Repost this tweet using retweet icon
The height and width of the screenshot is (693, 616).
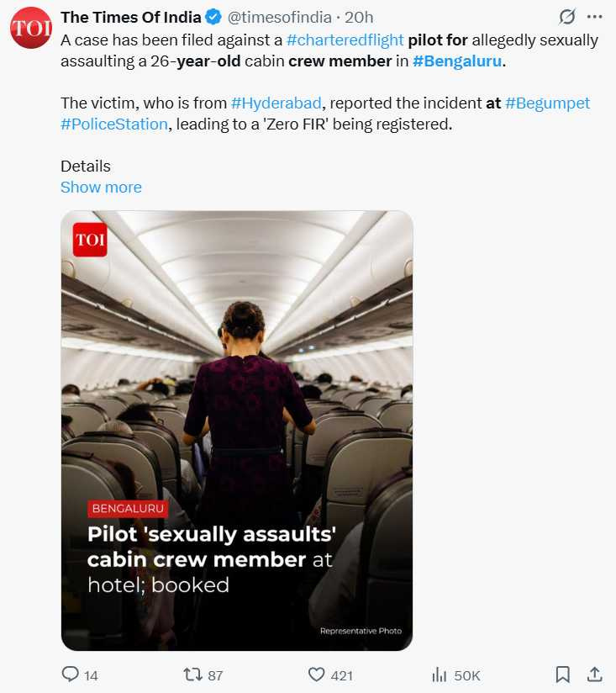(x=192, y=674)
